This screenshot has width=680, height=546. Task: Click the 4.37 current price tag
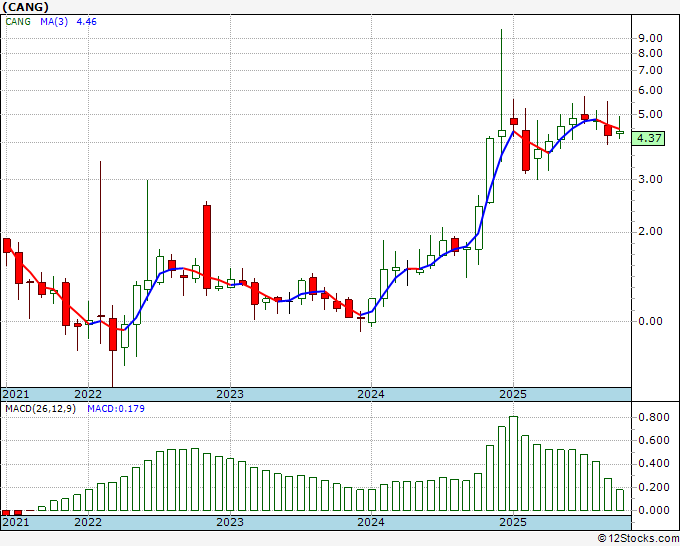coord(648,138)
